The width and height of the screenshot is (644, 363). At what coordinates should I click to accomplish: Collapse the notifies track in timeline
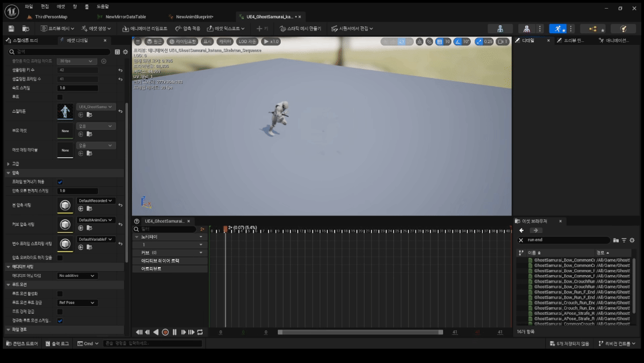point(137,237)
